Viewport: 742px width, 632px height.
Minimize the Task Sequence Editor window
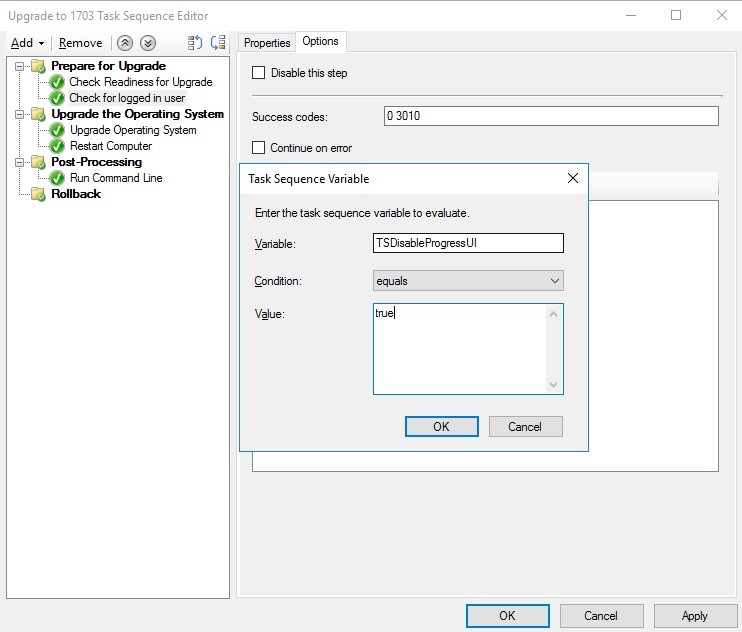coord(631,16)
